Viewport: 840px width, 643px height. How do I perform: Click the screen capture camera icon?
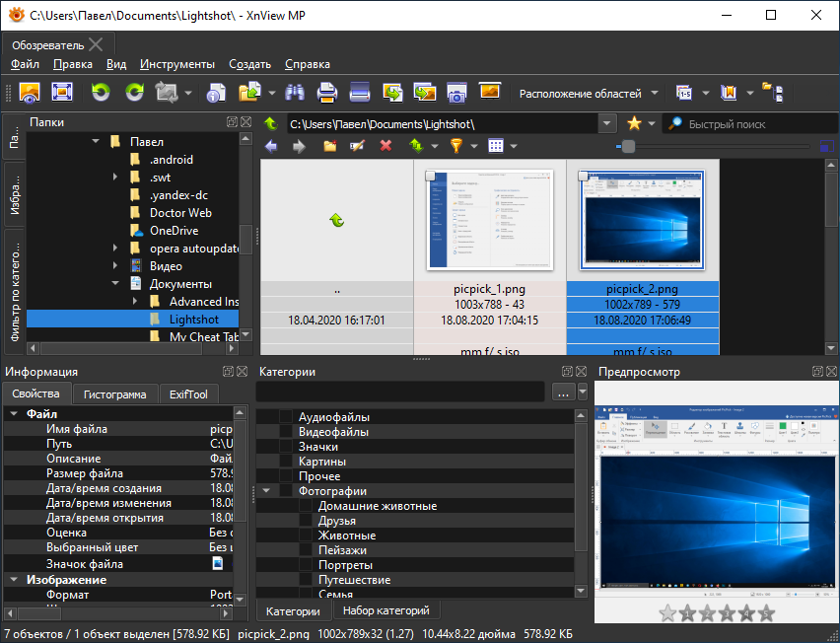(x=456, y=93)
